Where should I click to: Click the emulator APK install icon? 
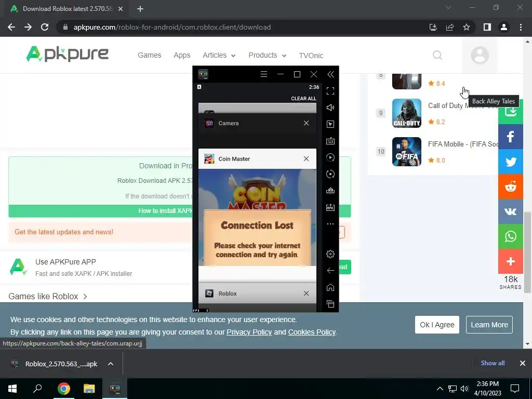[x=330, y=207]
